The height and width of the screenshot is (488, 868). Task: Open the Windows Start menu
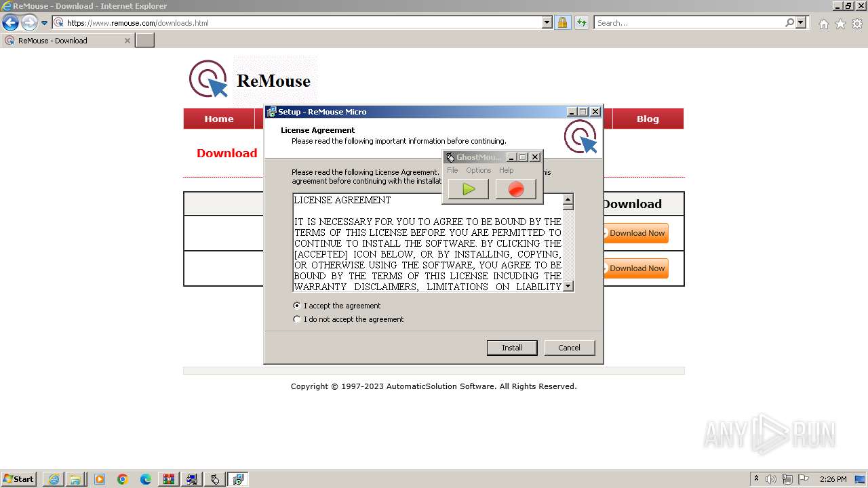tap(19, 479)
